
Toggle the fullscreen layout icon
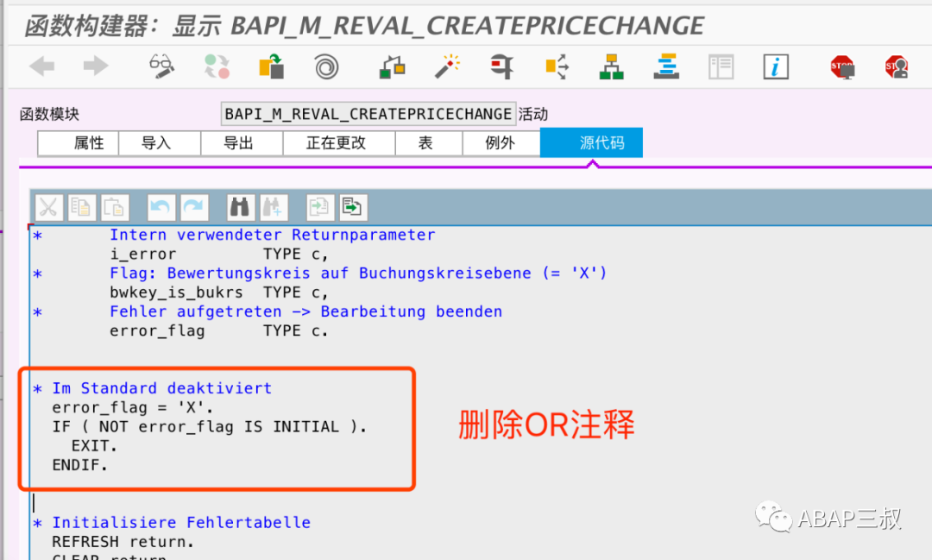tap(721, 66)
